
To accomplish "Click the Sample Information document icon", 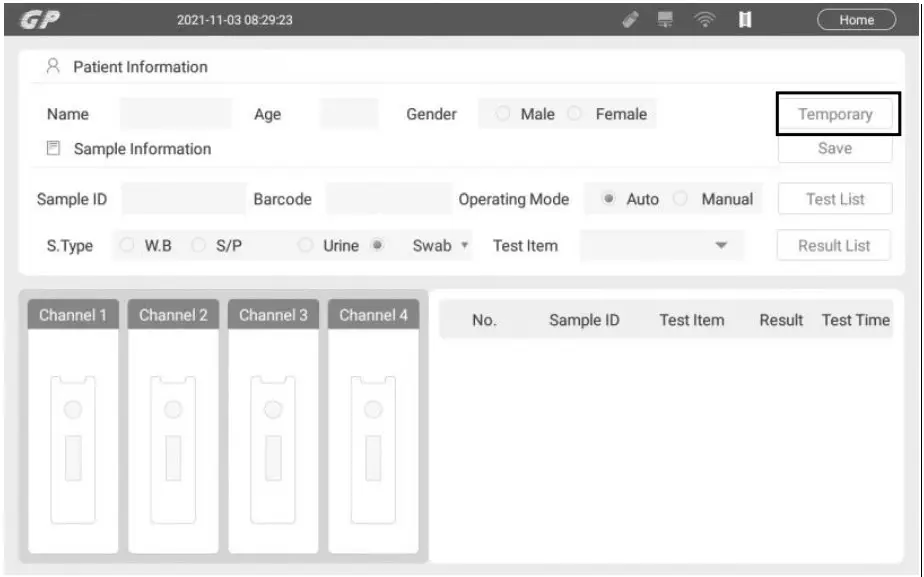I will [53, 147].
